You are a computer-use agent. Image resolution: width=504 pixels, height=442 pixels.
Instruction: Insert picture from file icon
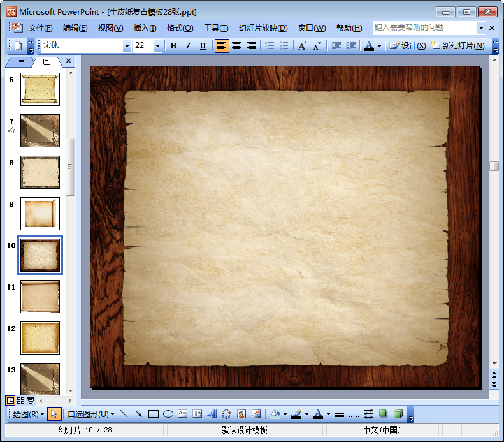(x=256, y=414)
